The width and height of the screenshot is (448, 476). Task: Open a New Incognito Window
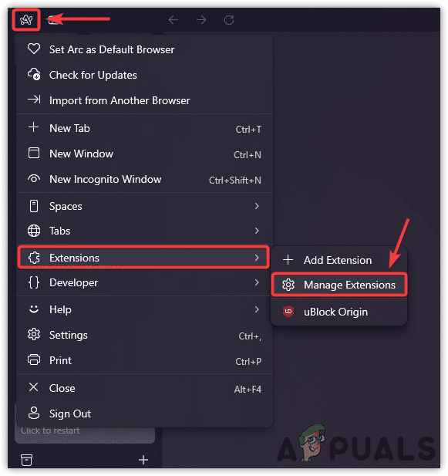click(x=144, y=180)
